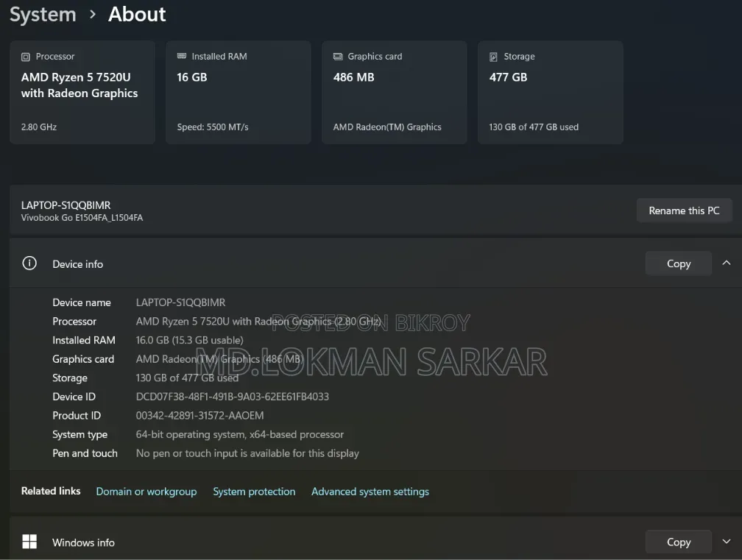Select the 16 GB Installed RAM card
742x560 pixels.
point(239,92)
